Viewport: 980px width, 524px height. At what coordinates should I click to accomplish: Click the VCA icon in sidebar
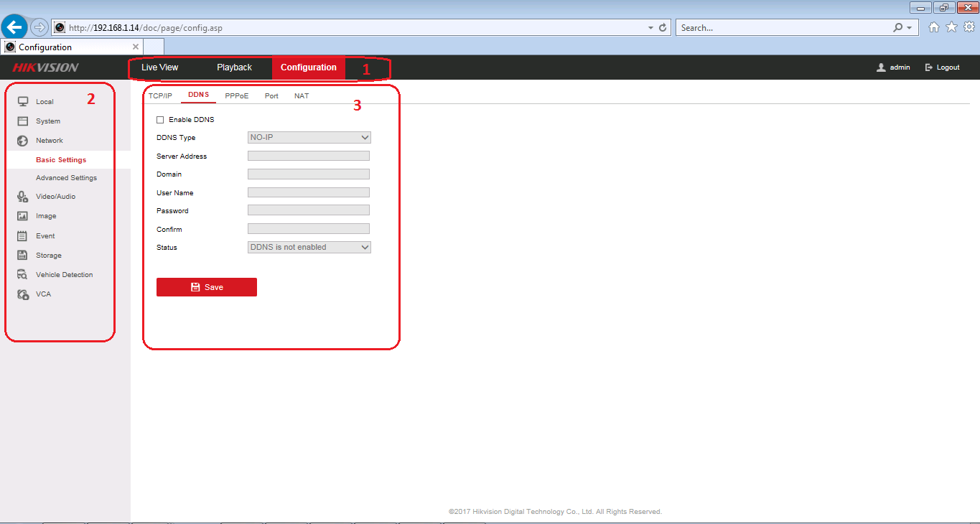coord(22,294)
